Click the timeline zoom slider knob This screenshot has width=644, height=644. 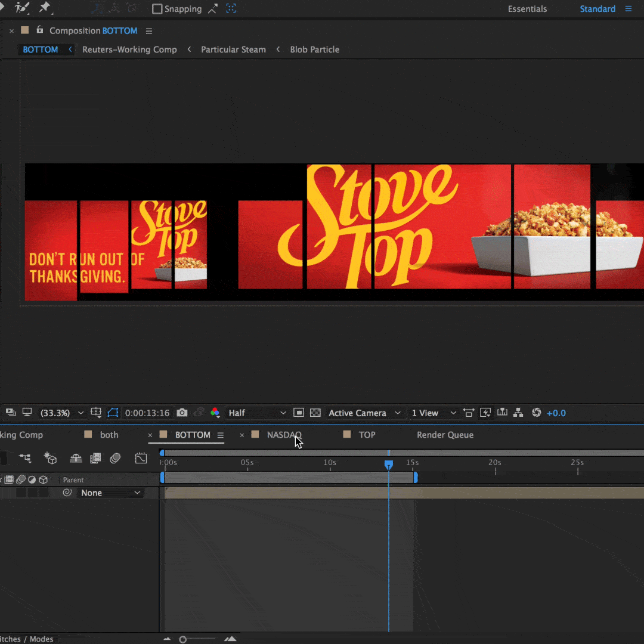pos(183,639)
